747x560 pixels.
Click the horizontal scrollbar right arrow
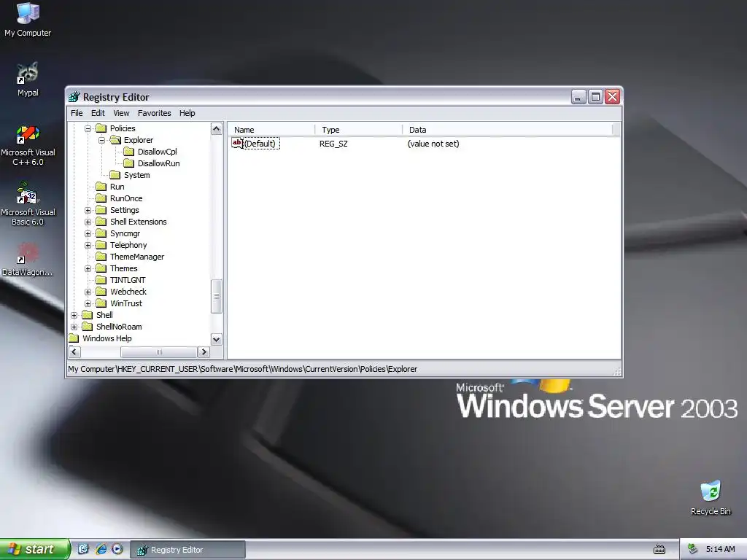tap(204, 352)
